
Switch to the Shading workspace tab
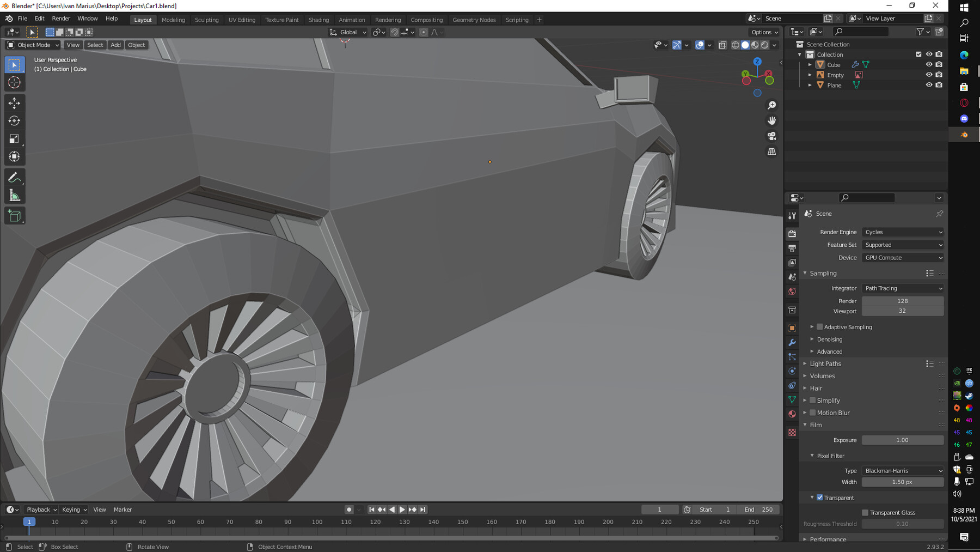coord(319,20)
